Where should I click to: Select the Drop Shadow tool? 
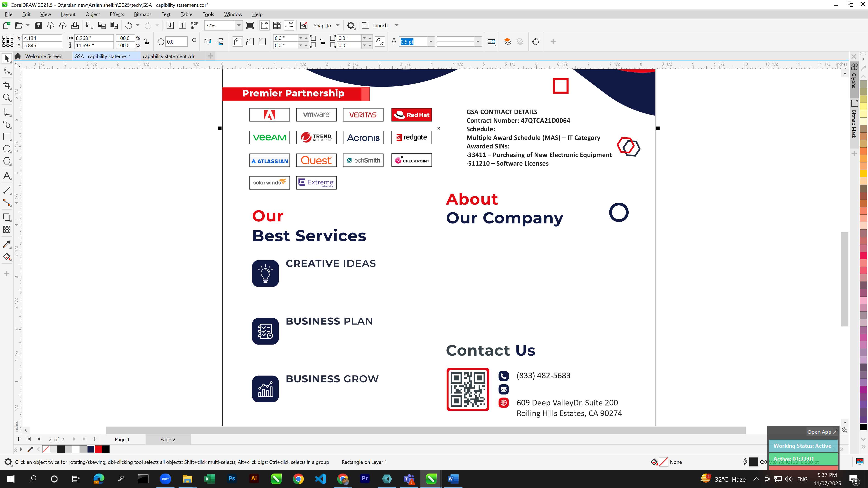pos(7,217)
